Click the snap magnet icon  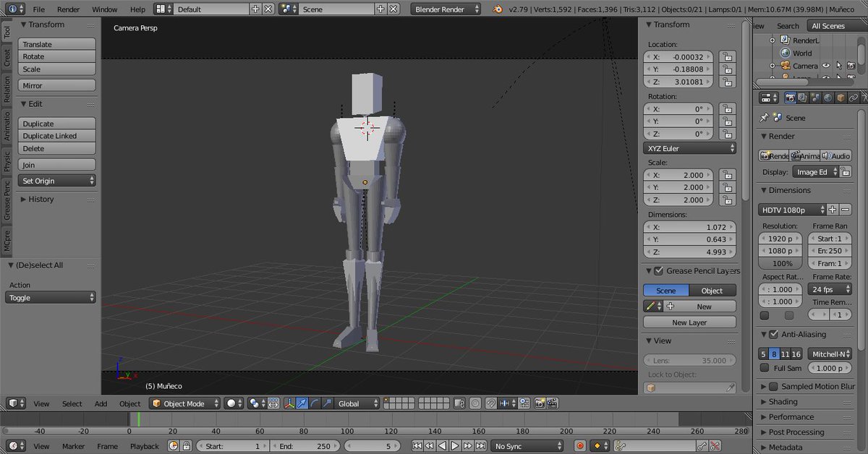pyautogui.click(x=490, y=403)
